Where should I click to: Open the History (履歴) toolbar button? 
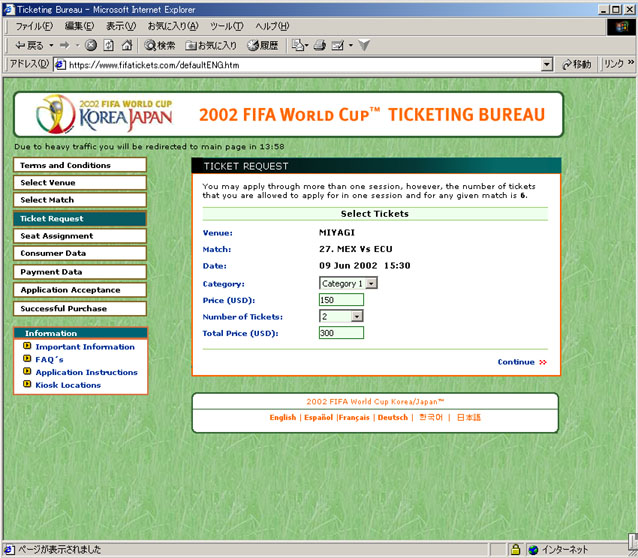click(263, 45)
